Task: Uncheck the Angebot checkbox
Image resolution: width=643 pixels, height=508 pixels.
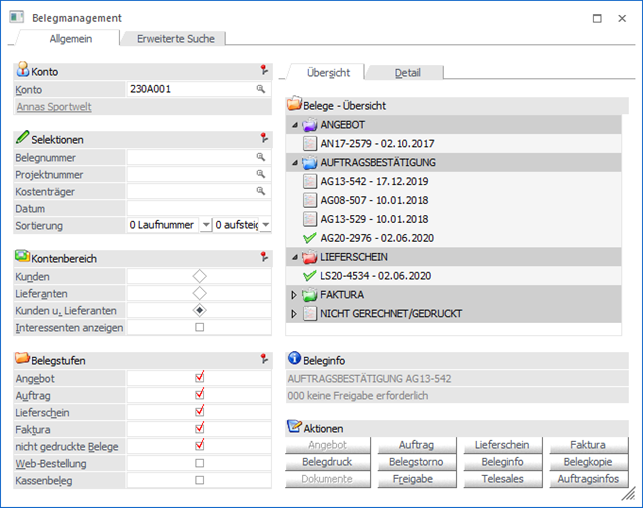Action: tap(200, 378)
